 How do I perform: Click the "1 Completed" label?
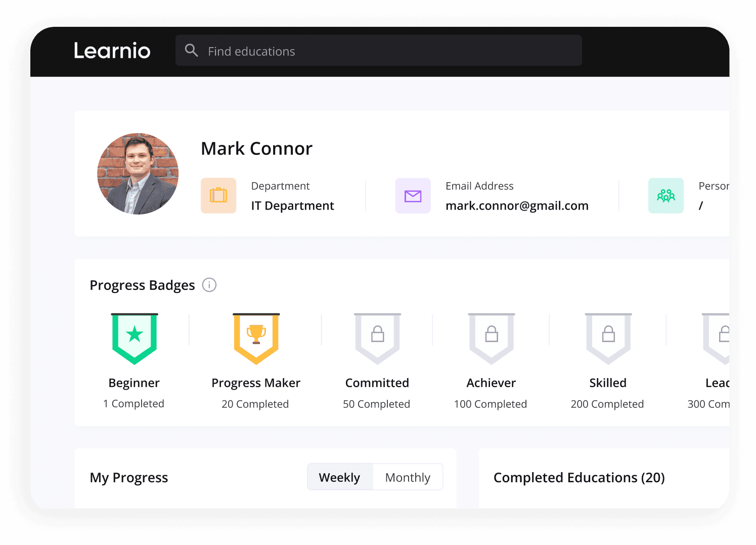[x=134, y=403]
